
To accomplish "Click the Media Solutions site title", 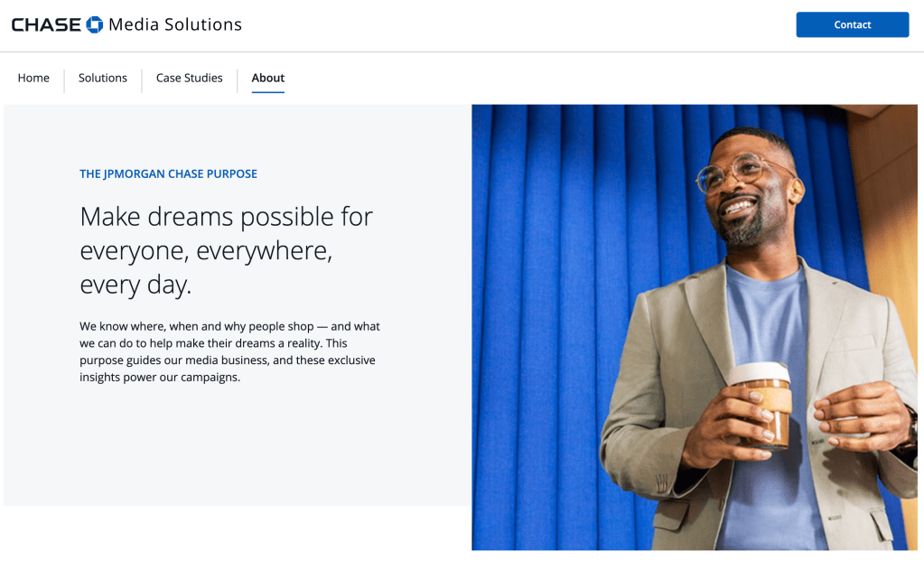I will pyautogui.click(x=175, y=24).
